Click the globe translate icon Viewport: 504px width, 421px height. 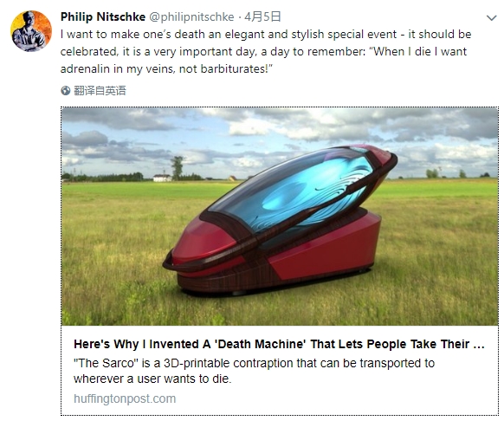tap(65, 91)
